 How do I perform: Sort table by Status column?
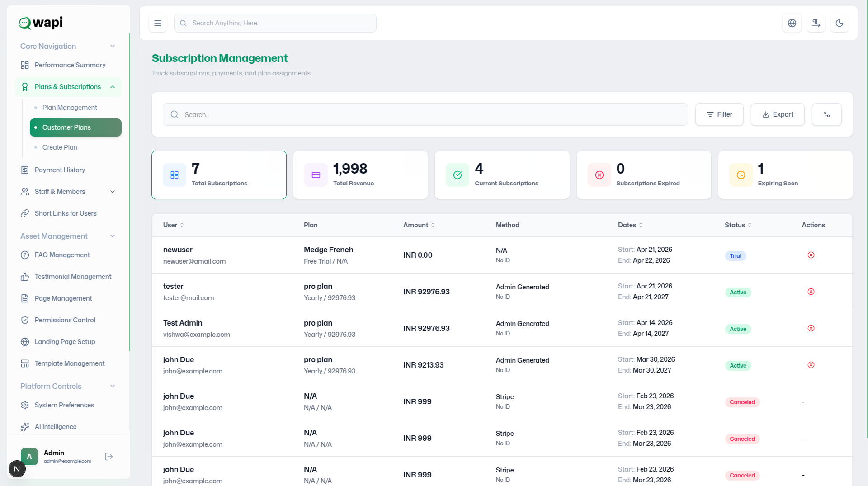click(x=738, y=225)
